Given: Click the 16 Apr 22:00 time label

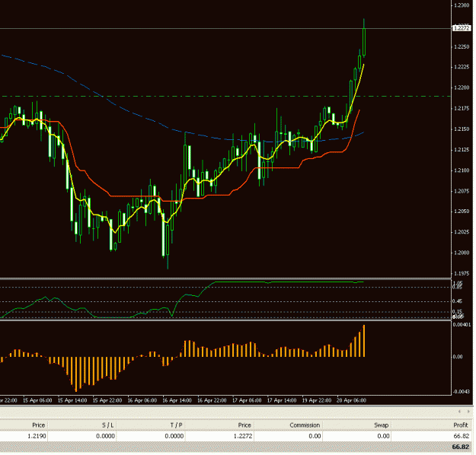Looking at the screenshot, I should tap(212, 400).
